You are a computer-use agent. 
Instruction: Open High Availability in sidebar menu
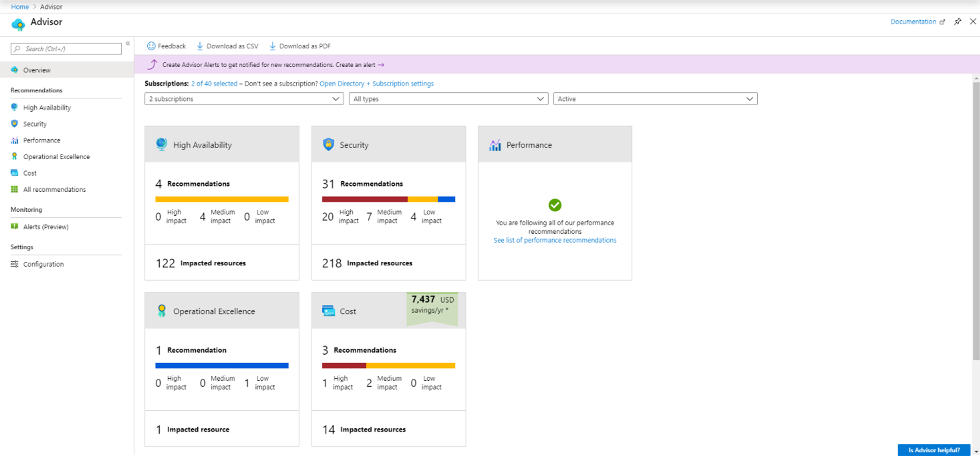47,108
